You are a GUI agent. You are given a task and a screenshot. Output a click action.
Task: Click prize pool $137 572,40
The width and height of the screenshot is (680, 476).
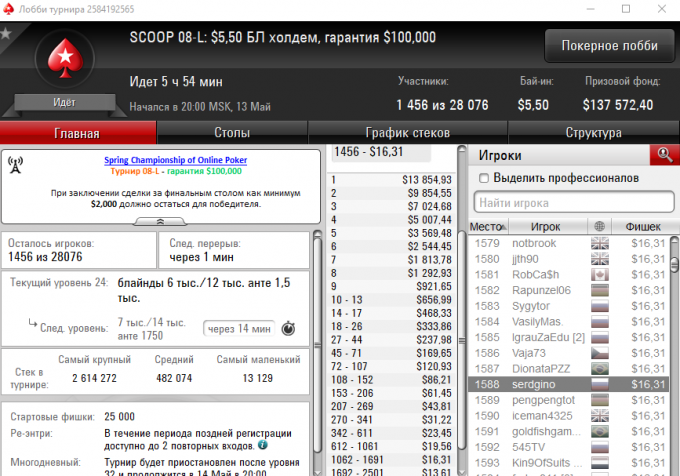(x=618, y=105)
